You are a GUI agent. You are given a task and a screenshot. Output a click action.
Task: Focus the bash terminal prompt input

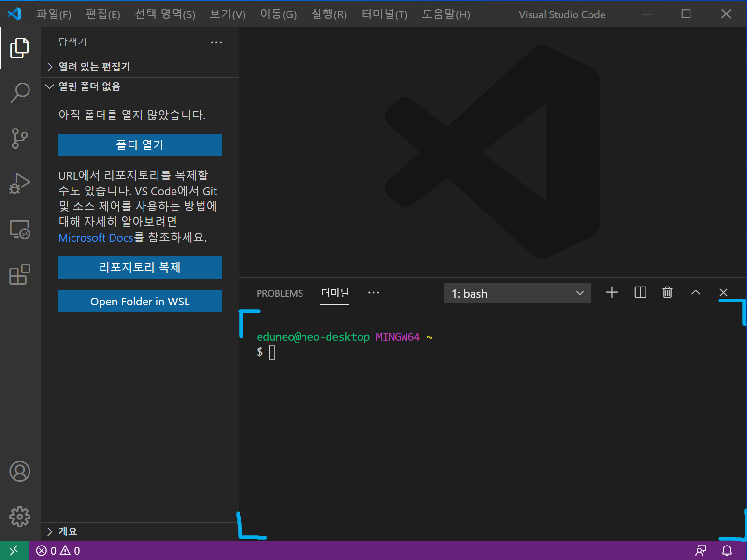[x=273, y=352]
